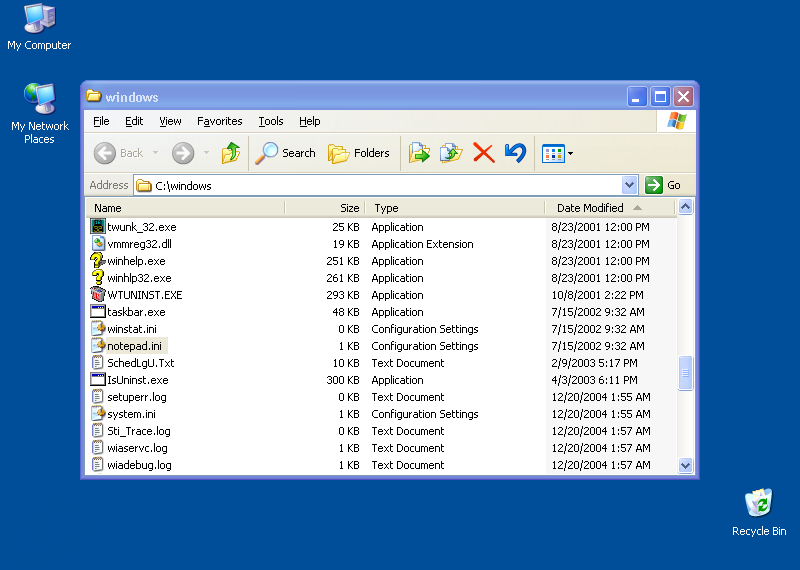Viewport: 800px width, 570px height.
Task: Click the red Delete X icon
Action: point(483,153)
